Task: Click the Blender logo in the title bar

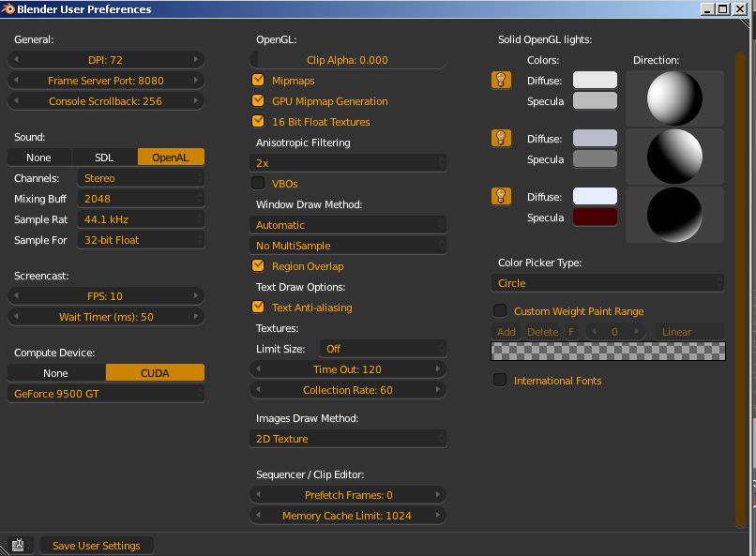Action: point(8,9)
